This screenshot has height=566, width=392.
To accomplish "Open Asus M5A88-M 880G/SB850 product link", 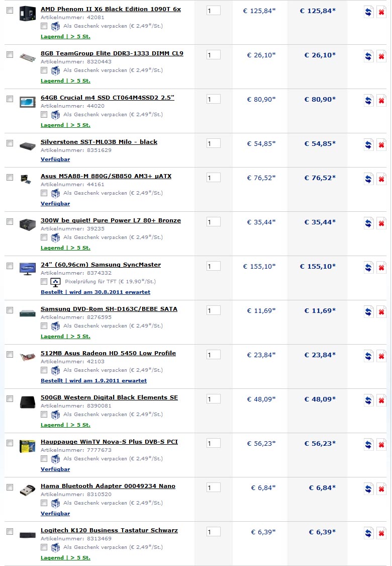I will point(106,176).
